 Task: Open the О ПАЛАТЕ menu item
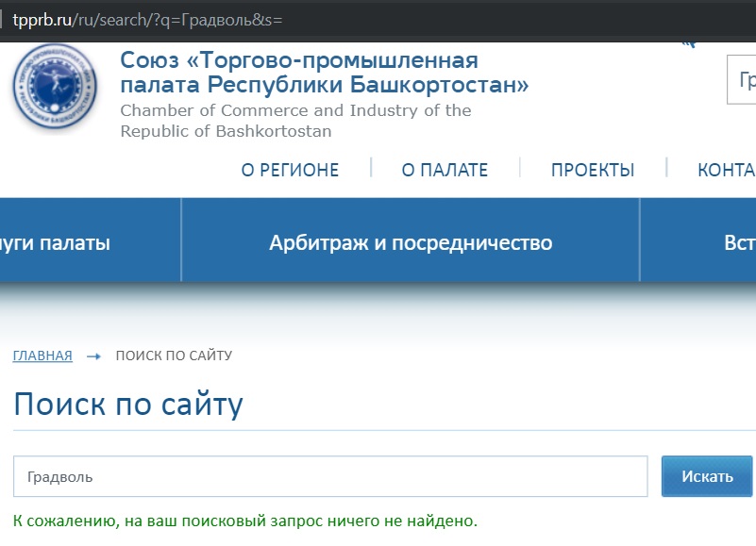point(445,171)
